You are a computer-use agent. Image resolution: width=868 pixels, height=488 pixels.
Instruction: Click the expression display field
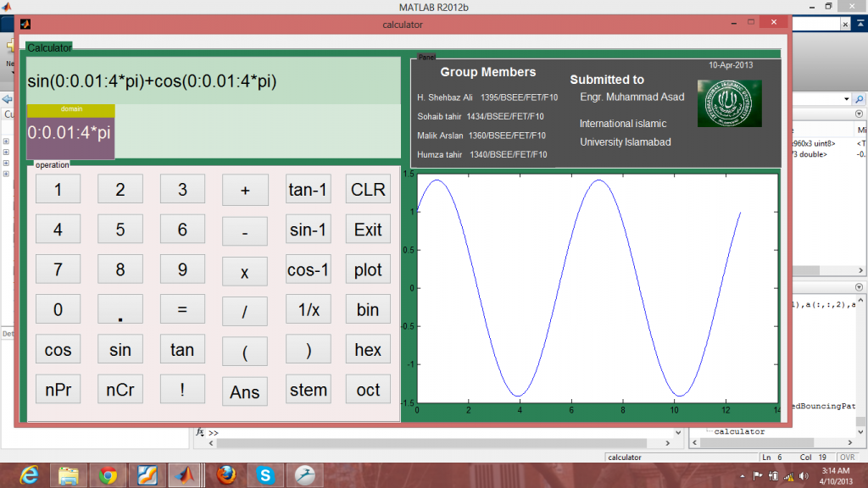pos(214,80)
